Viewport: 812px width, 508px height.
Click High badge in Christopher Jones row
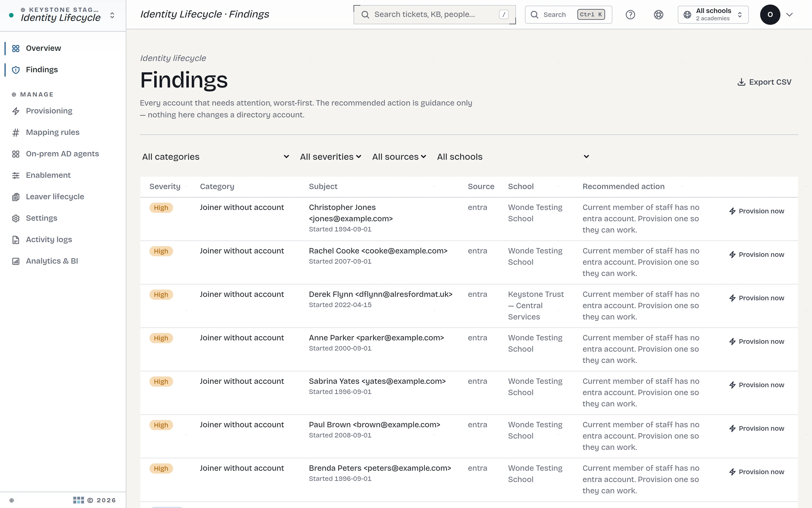pyautogui.click(x=161, y=208)
